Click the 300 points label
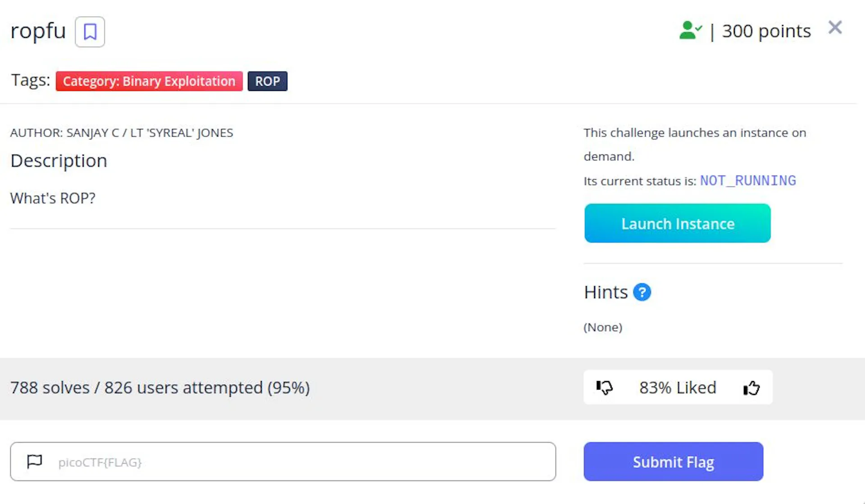The image size is (865, 504). 766,31
